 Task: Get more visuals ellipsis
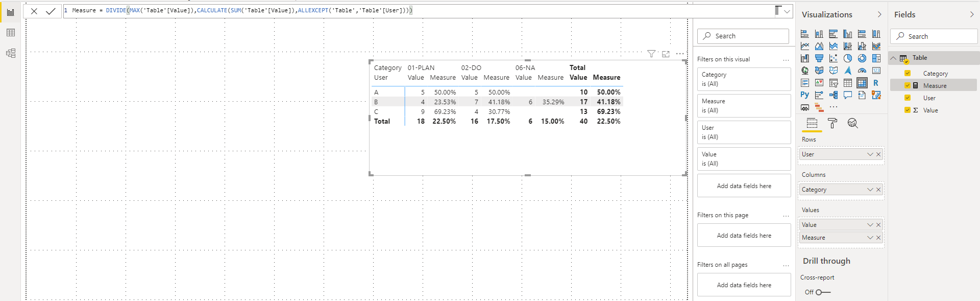[x=834, y=107]
